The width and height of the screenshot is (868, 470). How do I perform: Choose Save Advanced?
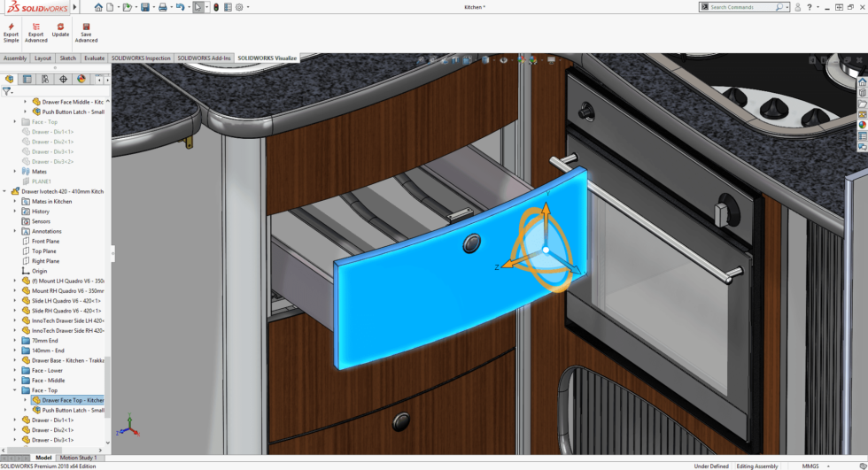pos(87,33)
